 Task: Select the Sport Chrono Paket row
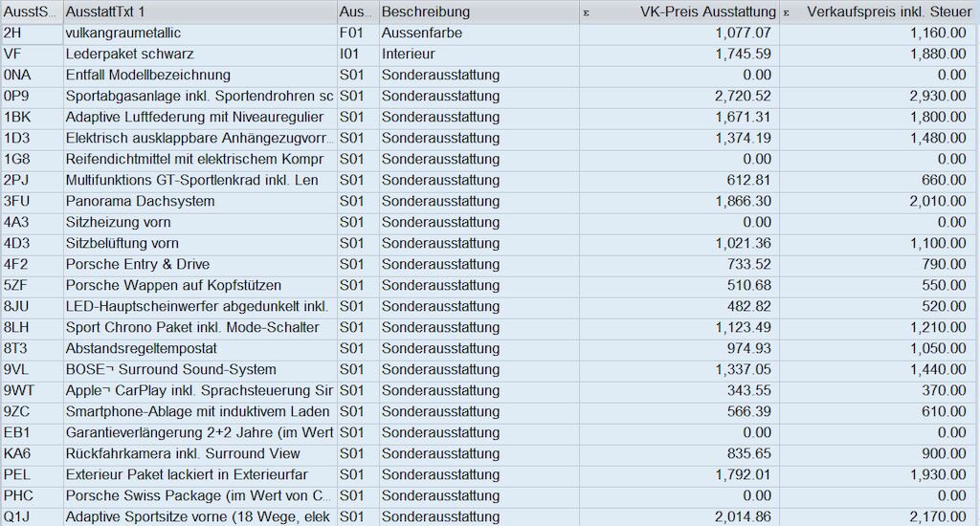click(x=490, y=327)
